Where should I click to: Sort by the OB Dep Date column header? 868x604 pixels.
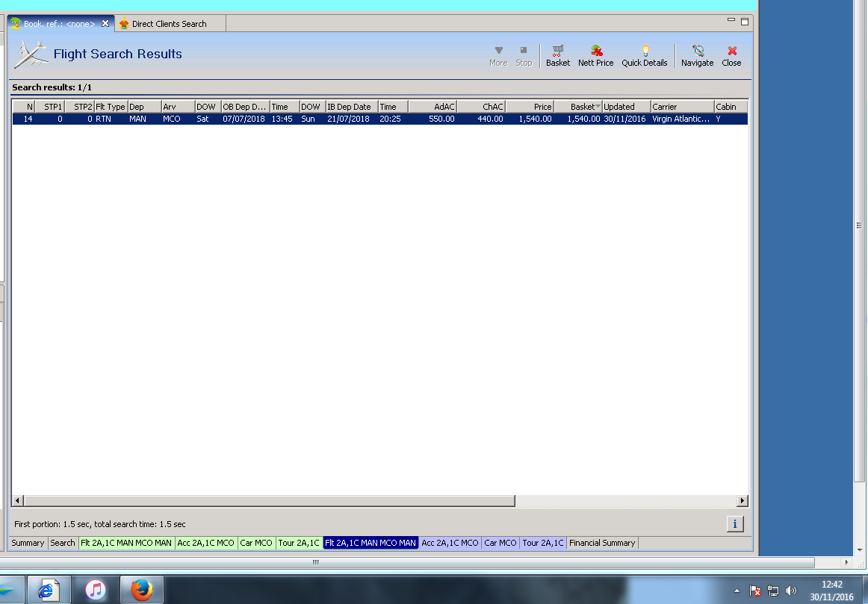point(245,107)
